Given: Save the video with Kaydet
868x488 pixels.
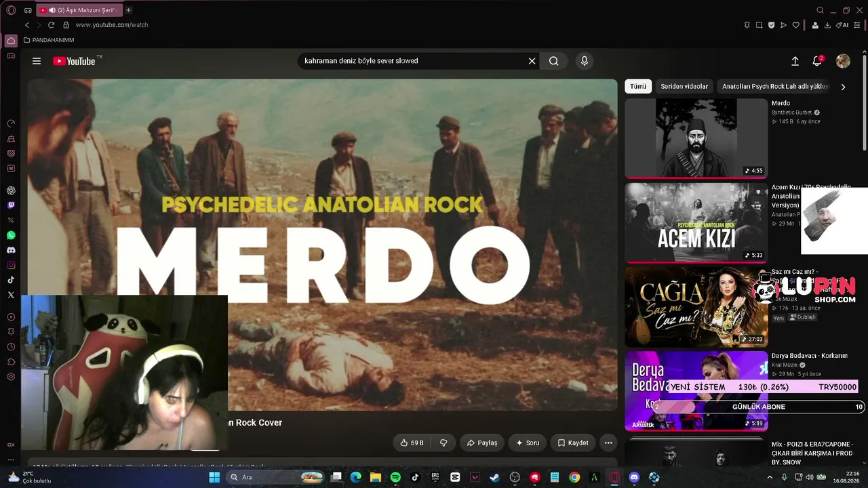Looking at the screenshot, I should (x=573, y=443).
